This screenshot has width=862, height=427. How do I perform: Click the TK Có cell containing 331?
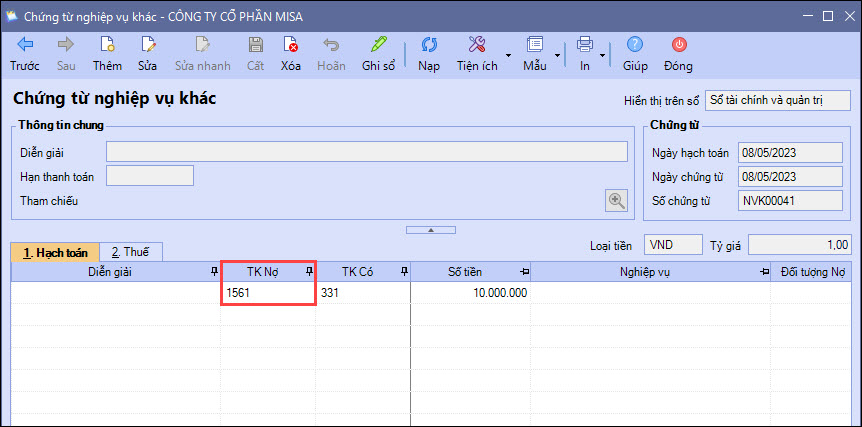(x=364, y=293)
